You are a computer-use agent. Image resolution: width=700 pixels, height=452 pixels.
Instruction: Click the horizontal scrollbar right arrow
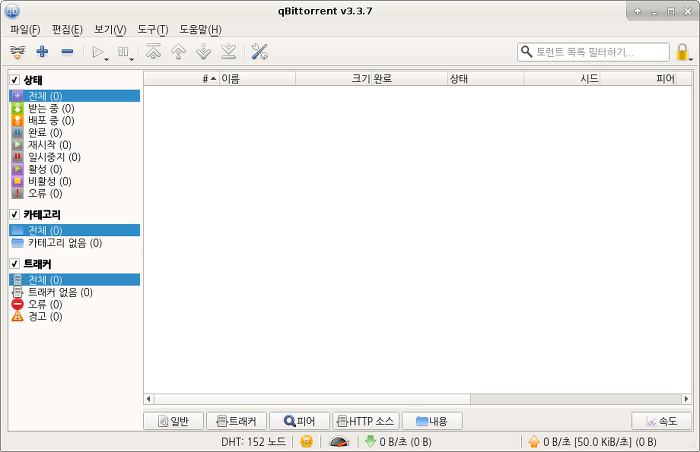tap(687, 398)
